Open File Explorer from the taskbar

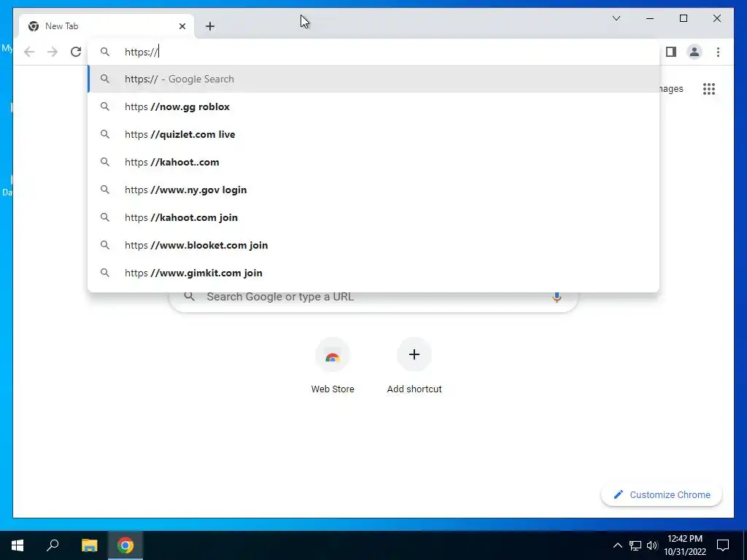click(89, 545)
